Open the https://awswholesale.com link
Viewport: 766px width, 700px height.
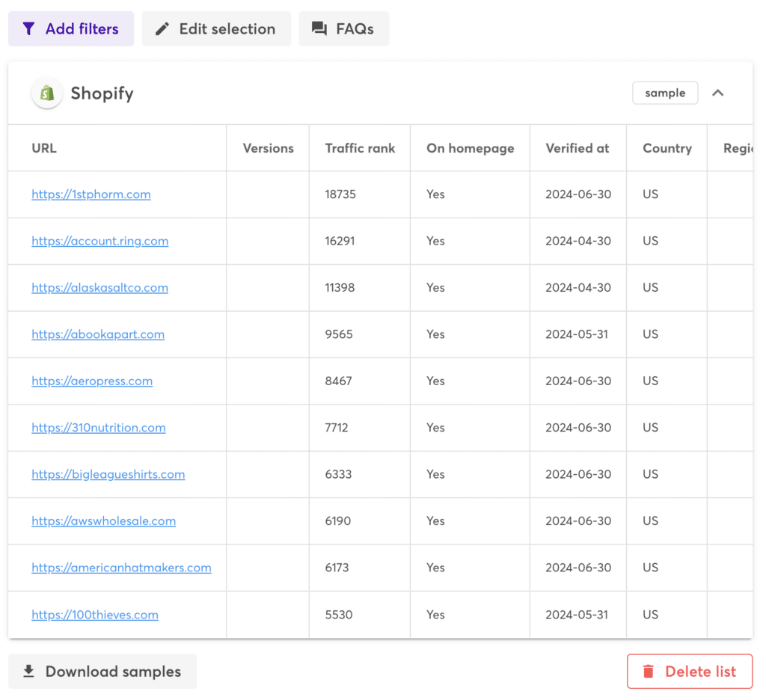pyautogui.click(x=103, y=521)
